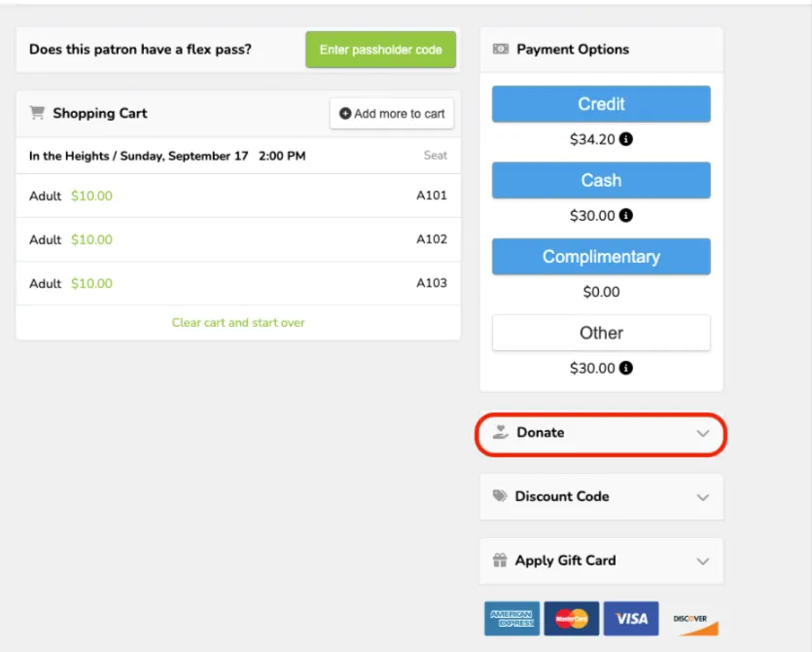Screen dimensions: 812x652
Task: Click the Discount Code tag icon
Action: tap(500, 496)
